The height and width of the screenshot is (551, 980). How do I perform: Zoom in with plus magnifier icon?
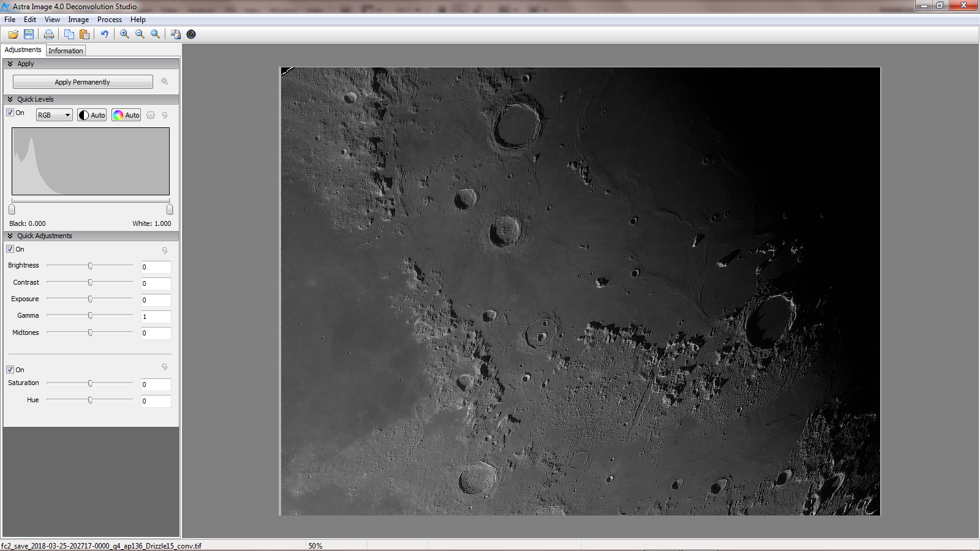pos(125,34)
